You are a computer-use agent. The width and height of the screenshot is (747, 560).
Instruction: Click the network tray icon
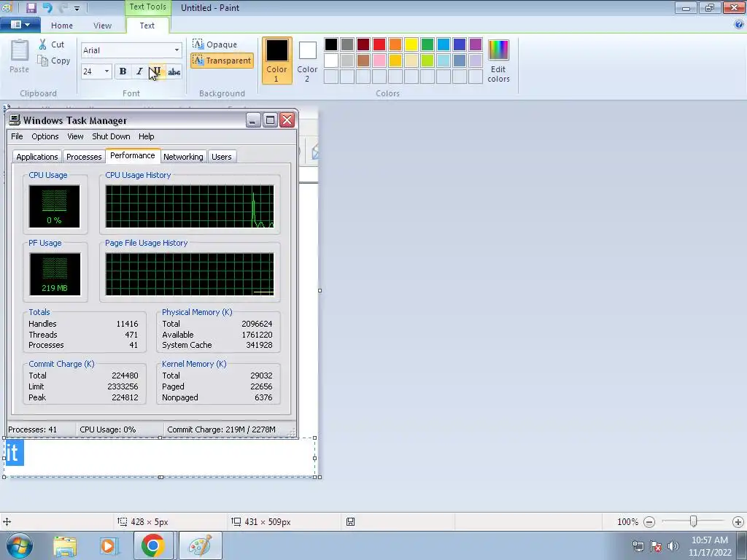tap(638, 546)
